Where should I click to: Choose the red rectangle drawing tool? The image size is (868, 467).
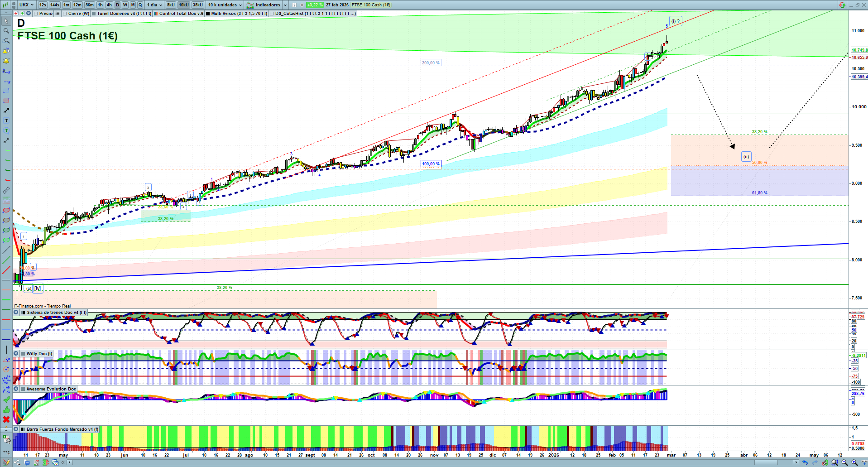coord(6,101)
